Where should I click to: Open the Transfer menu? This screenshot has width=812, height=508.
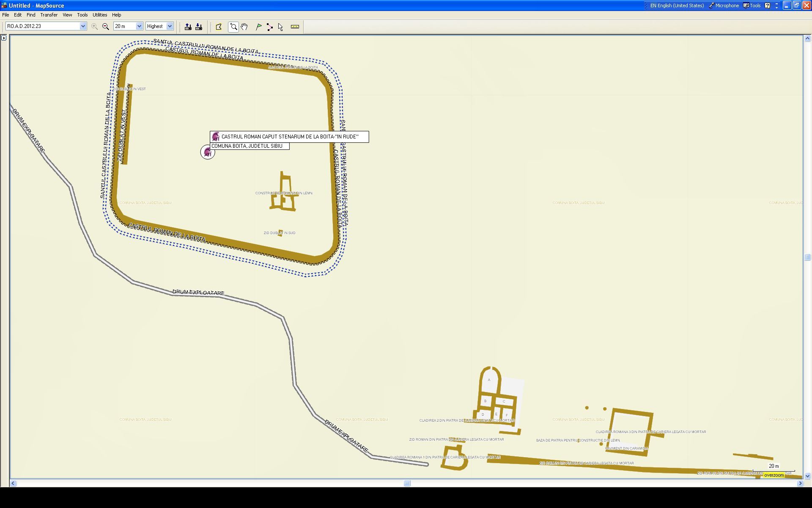pyautogui.click(x=49, y=15)
